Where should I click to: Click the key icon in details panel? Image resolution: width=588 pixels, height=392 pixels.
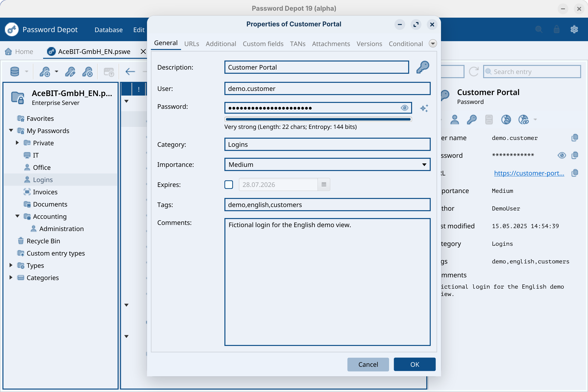point(471,120)
